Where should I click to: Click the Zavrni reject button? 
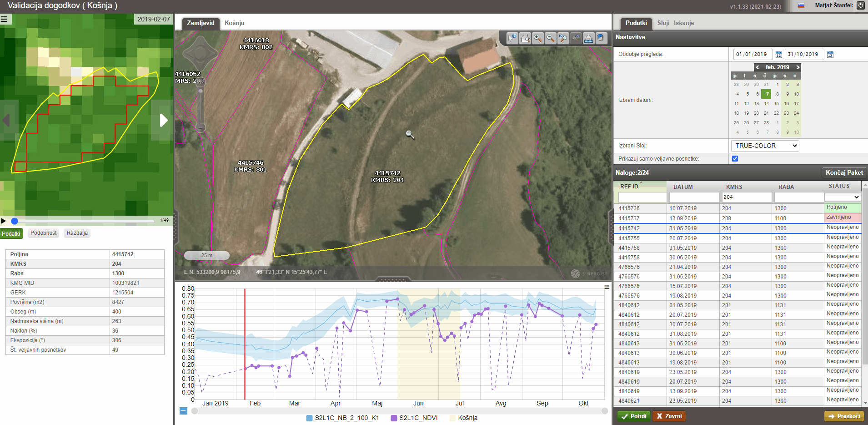(669, 416)
